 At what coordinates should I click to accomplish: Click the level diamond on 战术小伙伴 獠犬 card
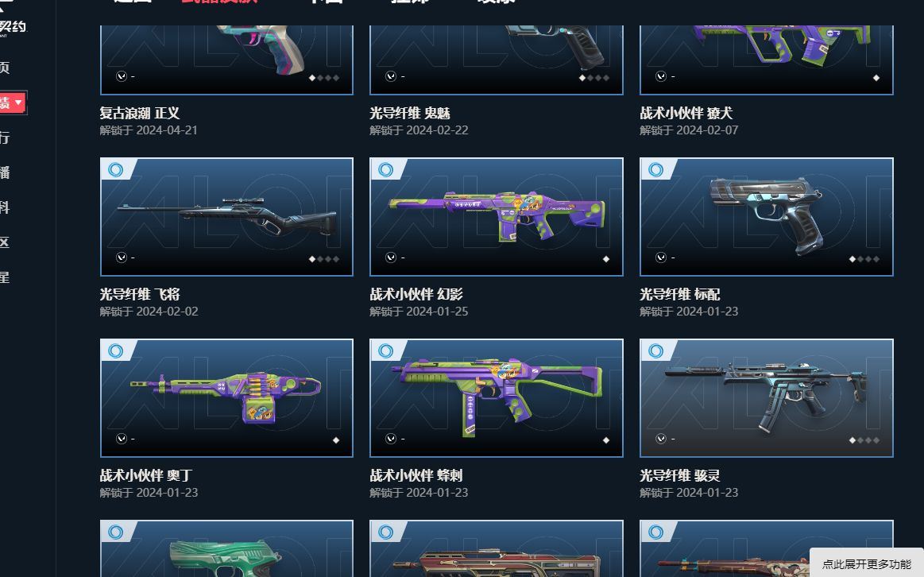(x=876, y=78)
